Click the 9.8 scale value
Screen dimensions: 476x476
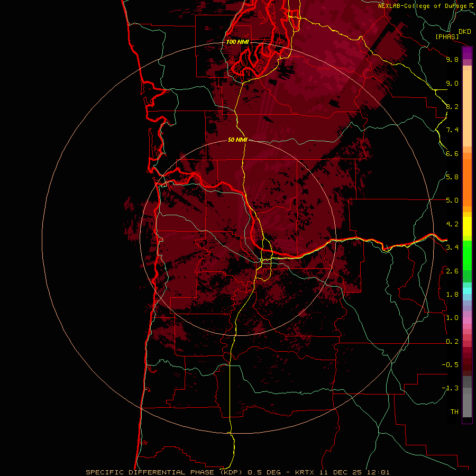tap(452, 59)
